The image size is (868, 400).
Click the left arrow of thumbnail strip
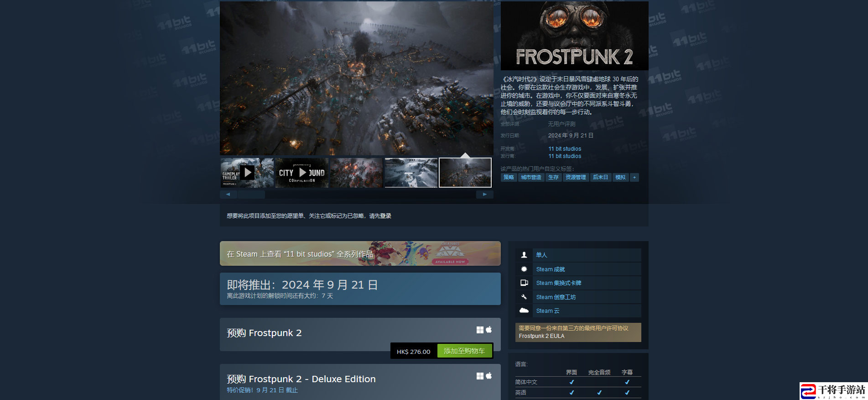click(x=228, y=195)
